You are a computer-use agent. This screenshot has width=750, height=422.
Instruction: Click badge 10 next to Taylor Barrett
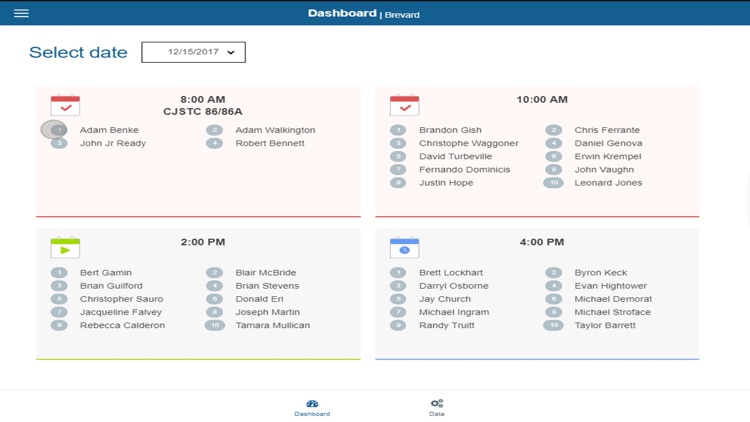coord(553,325)
